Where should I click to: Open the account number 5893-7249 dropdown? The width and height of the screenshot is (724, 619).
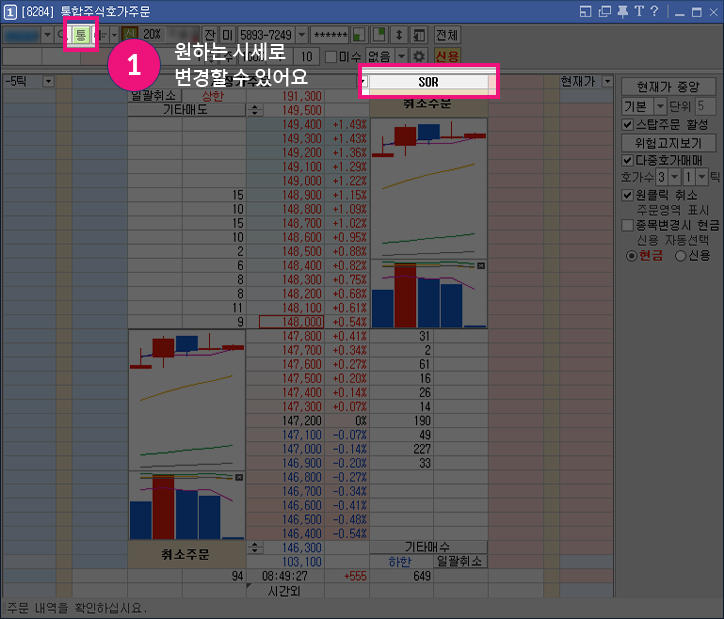tap(301, 35)
